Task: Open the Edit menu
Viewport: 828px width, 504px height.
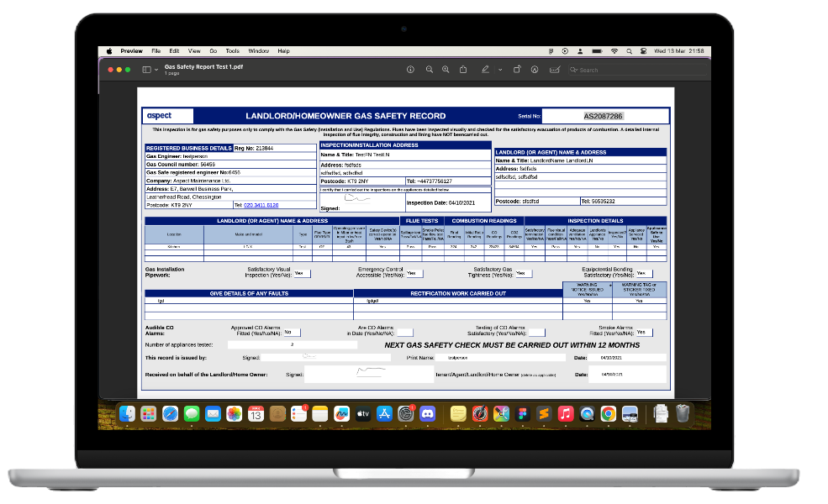Action: click(x=174, y=51)
